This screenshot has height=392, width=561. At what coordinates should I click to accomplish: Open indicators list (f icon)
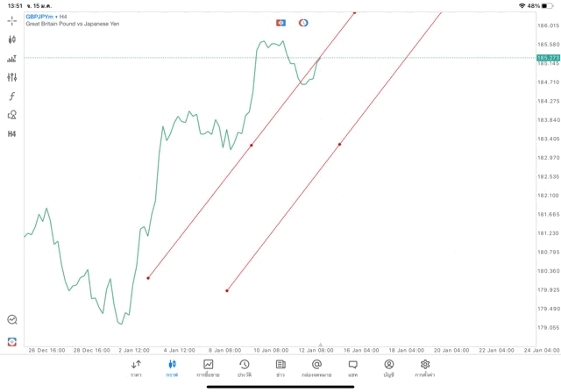click(12, 96)
